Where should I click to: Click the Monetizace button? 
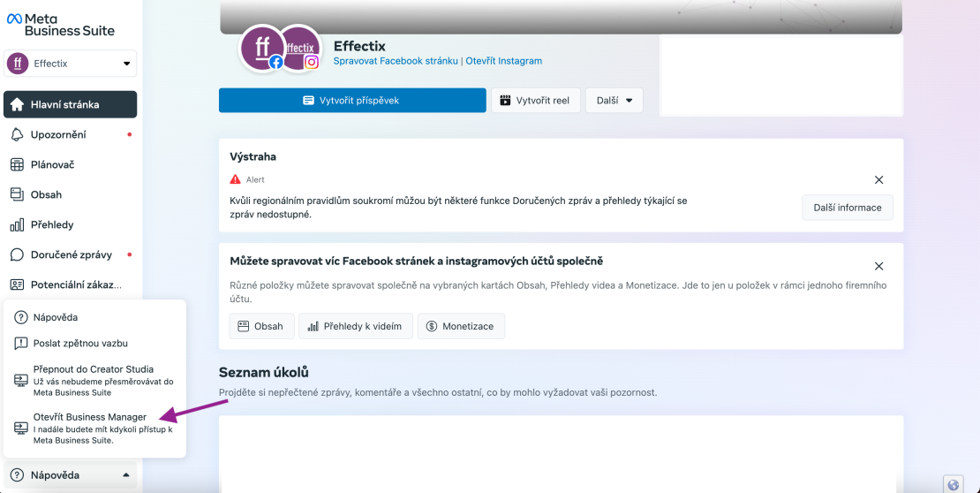461,326
